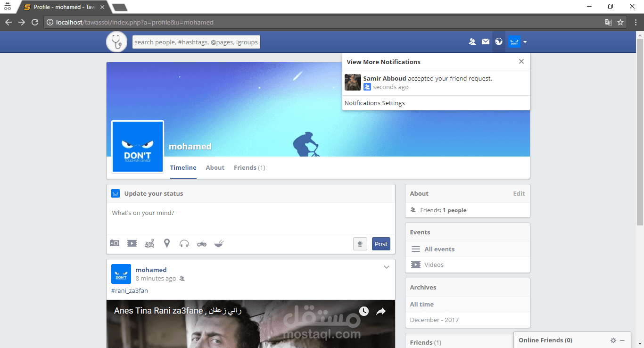Image resolution: width=644 pixels, height=348 pixels.
Task: Click mohamed author name on the post
Action: (x=151, y=270)
